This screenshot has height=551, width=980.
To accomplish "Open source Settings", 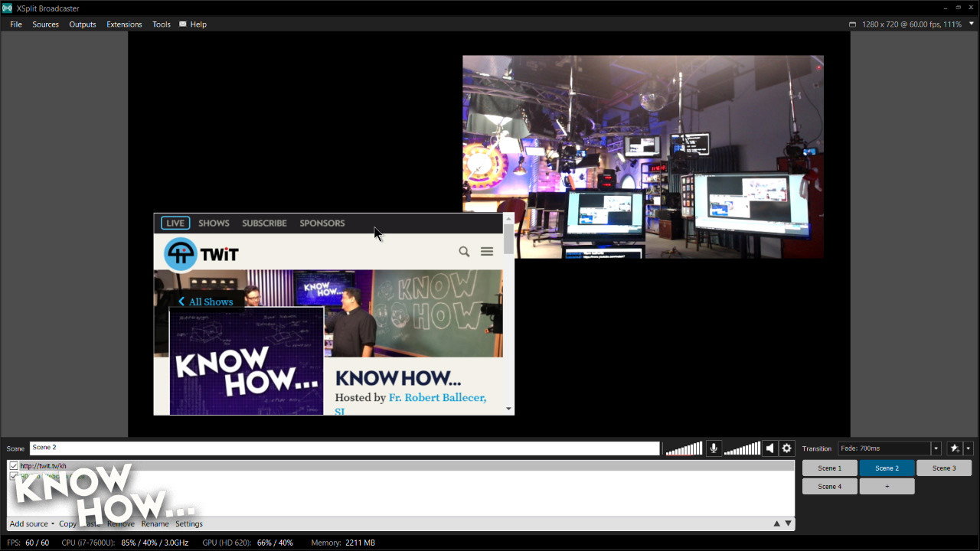I will [189, 524].
